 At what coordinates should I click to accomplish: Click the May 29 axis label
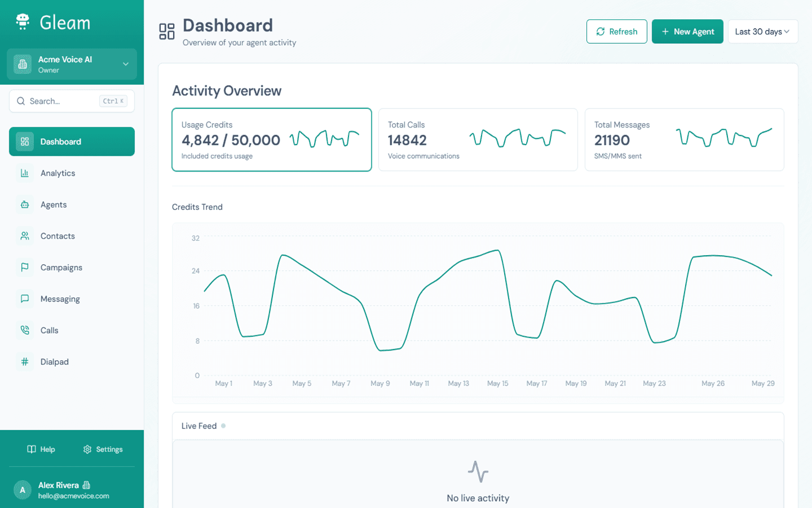click(x=763, y=383)
